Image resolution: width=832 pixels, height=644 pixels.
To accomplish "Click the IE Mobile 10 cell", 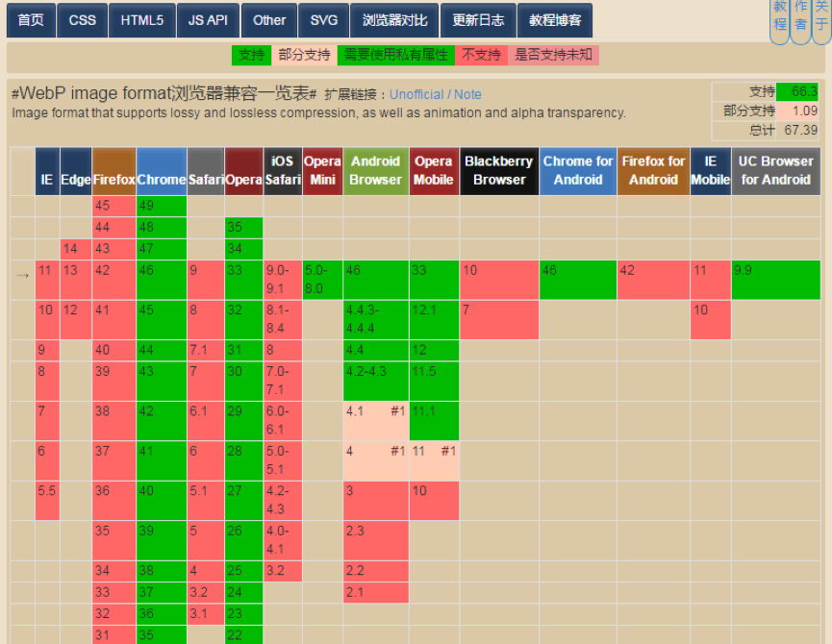I will point(711,319).
